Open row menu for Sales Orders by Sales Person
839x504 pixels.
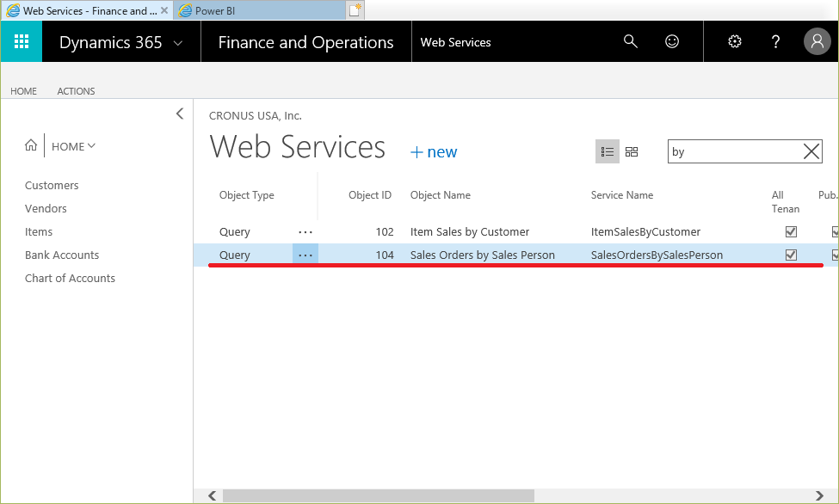pos(305,255)
